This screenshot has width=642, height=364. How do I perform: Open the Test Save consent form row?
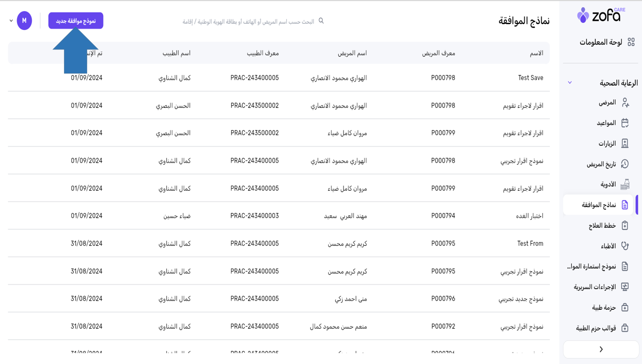click(x=530, y=78)
